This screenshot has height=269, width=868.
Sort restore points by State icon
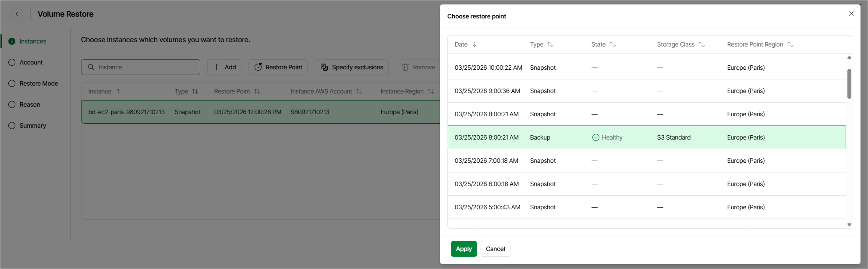(613, 44)
